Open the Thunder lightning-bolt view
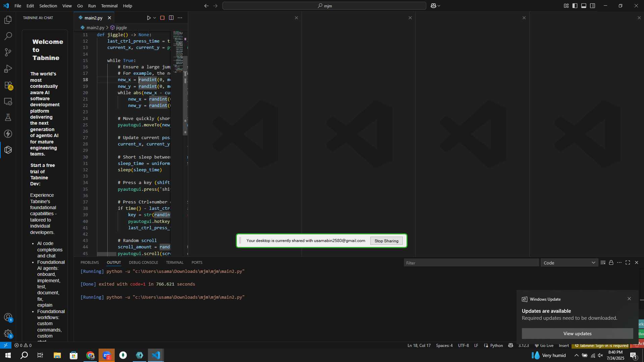644x362 pixels. (x=8, y=134)
